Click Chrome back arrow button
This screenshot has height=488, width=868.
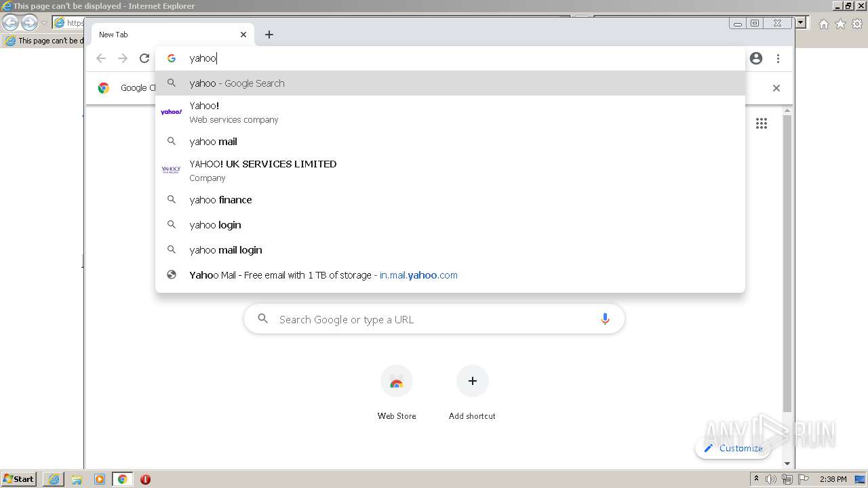coord(101,58)
